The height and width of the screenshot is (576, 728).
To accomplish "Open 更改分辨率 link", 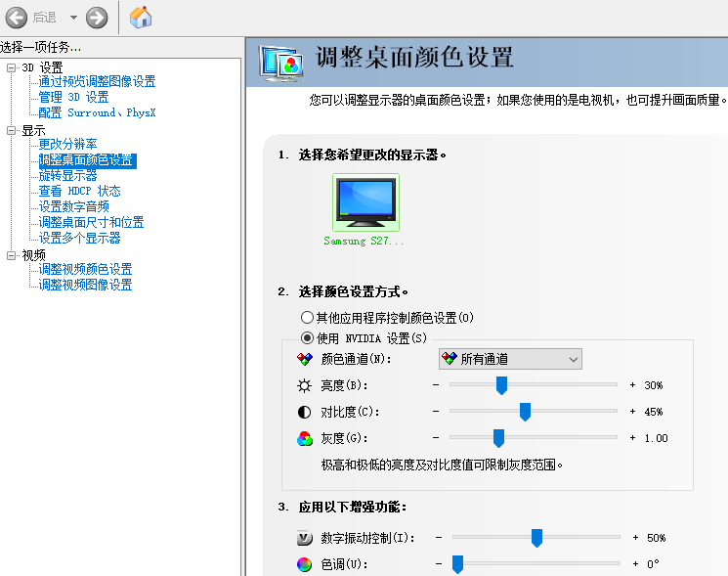I will 67,144.
